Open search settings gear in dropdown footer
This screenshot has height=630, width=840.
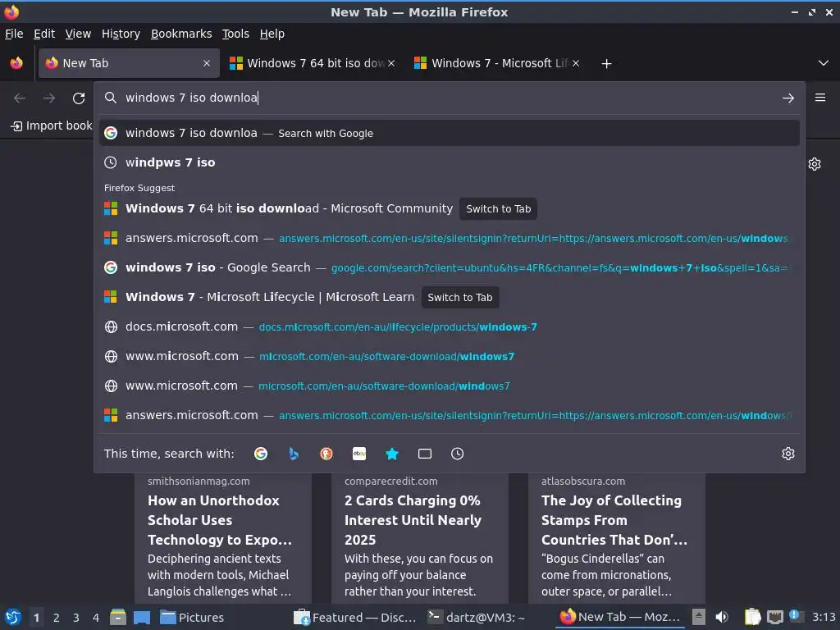788,454
